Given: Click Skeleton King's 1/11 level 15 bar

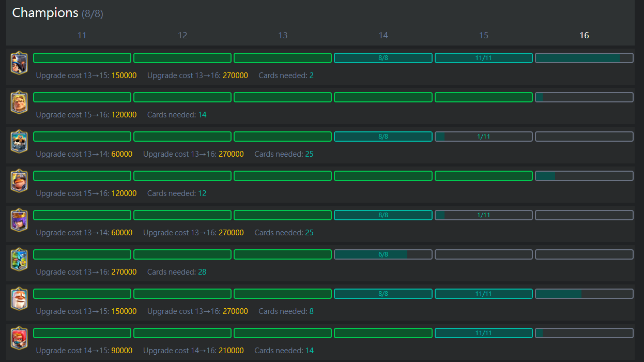Looking at the screenshot, I should click(483, 137).
